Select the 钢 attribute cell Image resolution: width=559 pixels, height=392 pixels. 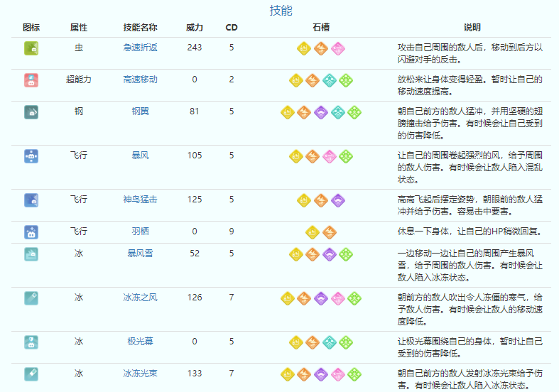79,111
